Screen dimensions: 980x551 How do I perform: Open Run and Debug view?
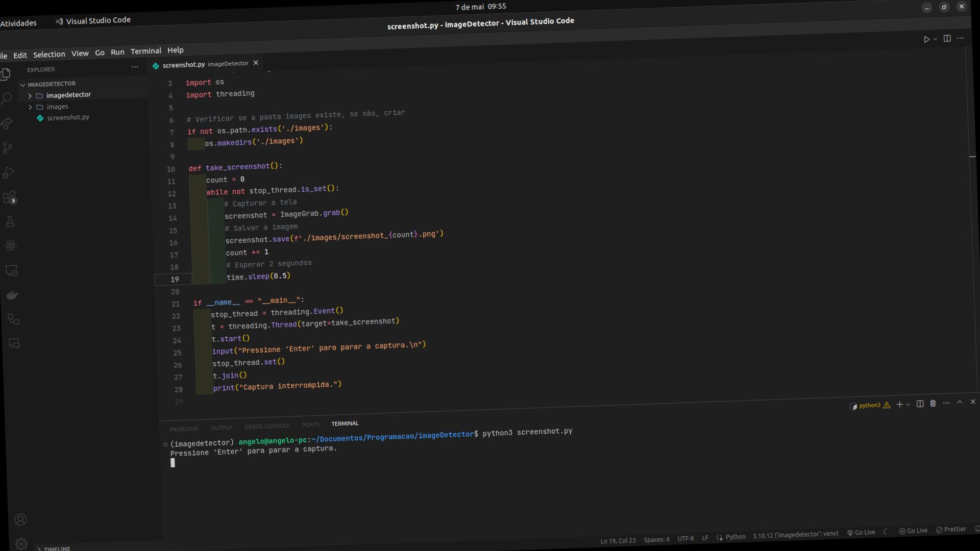pos(8,172)
